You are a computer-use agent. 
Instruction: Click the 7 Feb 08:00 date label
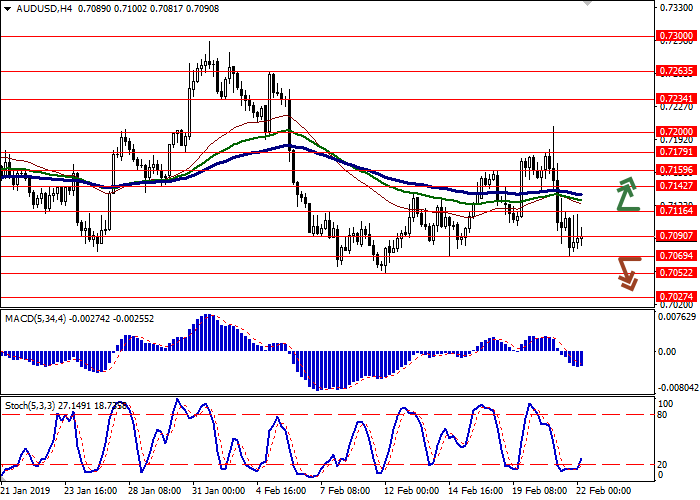pos(344,491)
